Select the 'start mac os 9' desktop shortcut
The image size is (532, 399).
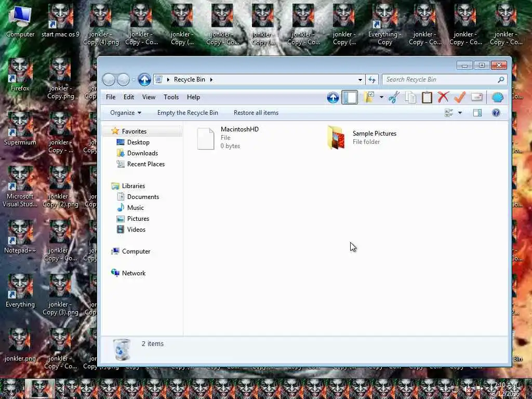click(x=60, y=21)
